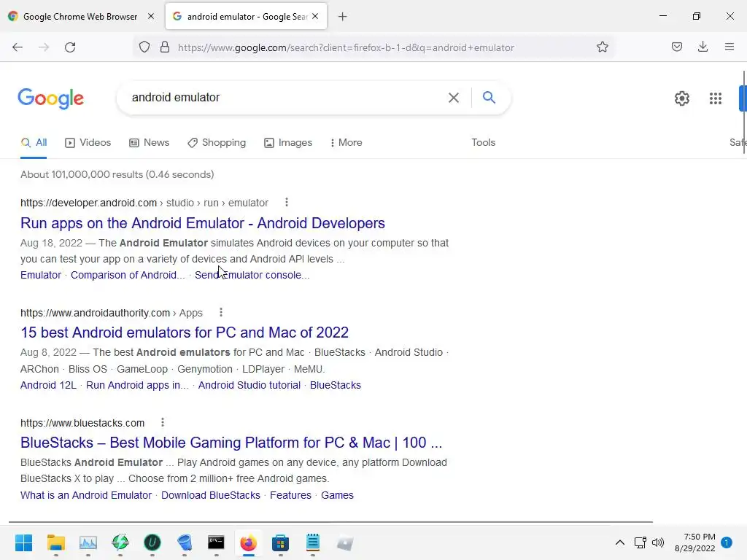This screenshot has width=747, height=560.
Task: Open options for developer.android.com result
Action: pyautogui.click(x=286, y=203)
